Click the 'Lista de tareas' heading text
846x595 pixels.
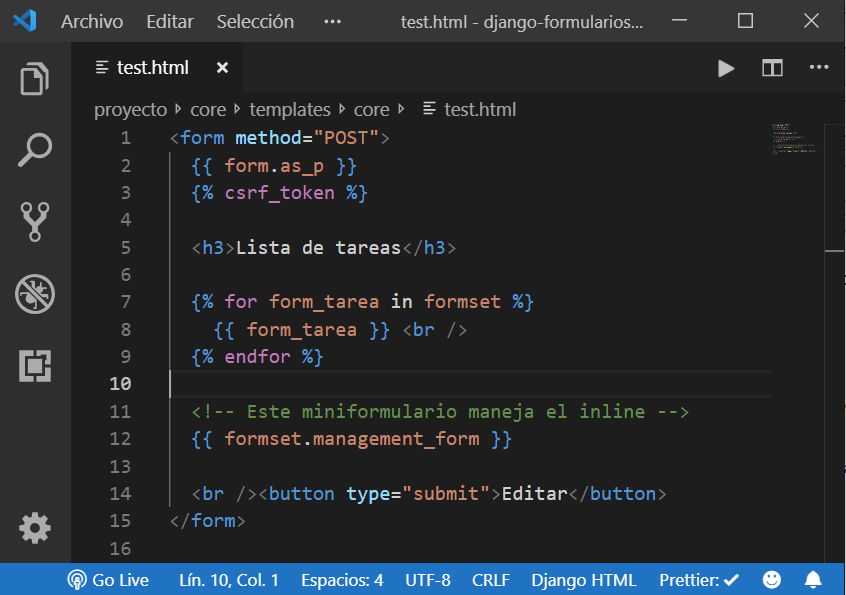(318, 248)
